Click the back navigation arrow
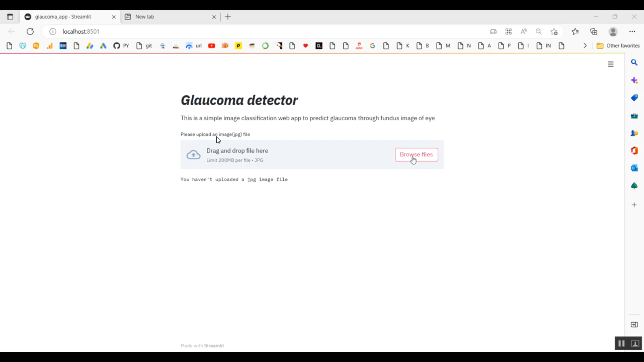 pos(12,31)
